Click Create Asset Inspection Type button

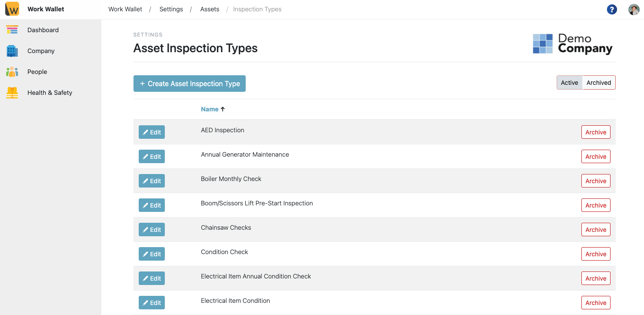(190, 84)
